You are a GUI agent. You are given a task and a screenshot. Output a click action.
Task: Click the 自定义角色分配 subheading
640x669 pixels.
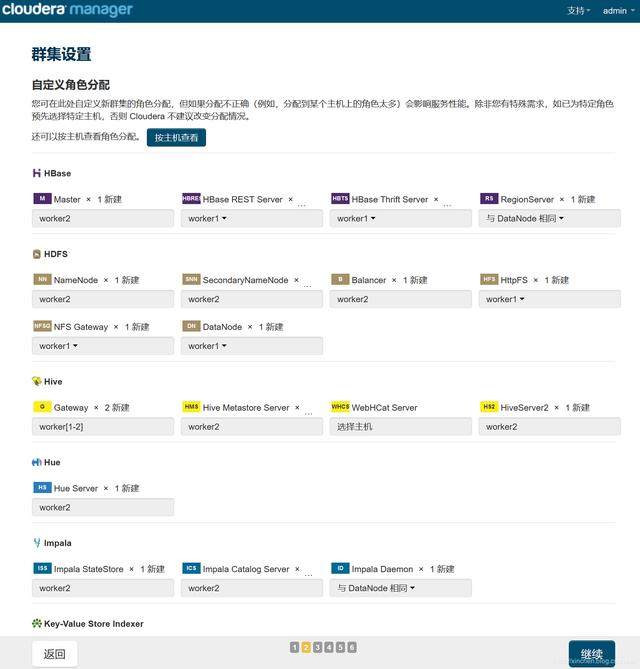(71, 84)
